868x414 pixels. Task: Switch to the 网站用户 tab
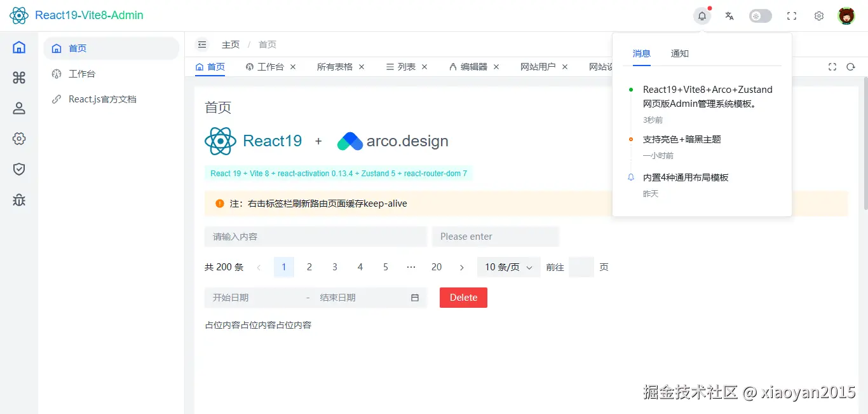tap(538, 67)
